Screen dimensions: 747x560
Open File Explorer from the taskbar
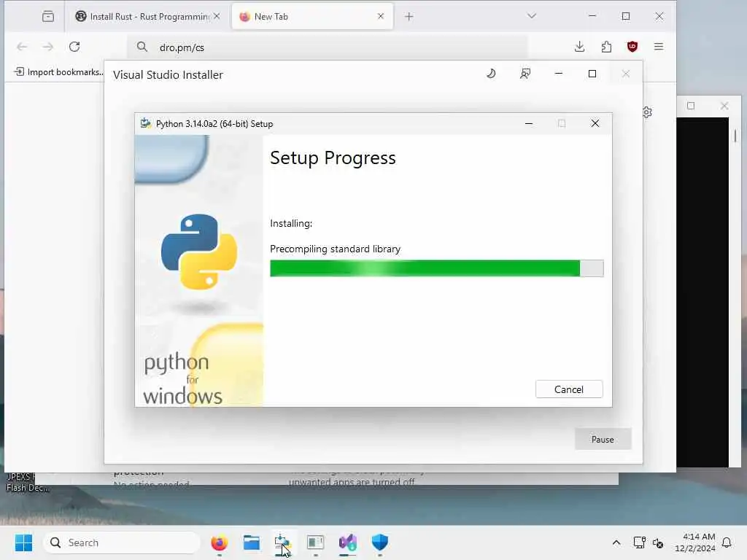pyautogui.click(x=252, y=542)
